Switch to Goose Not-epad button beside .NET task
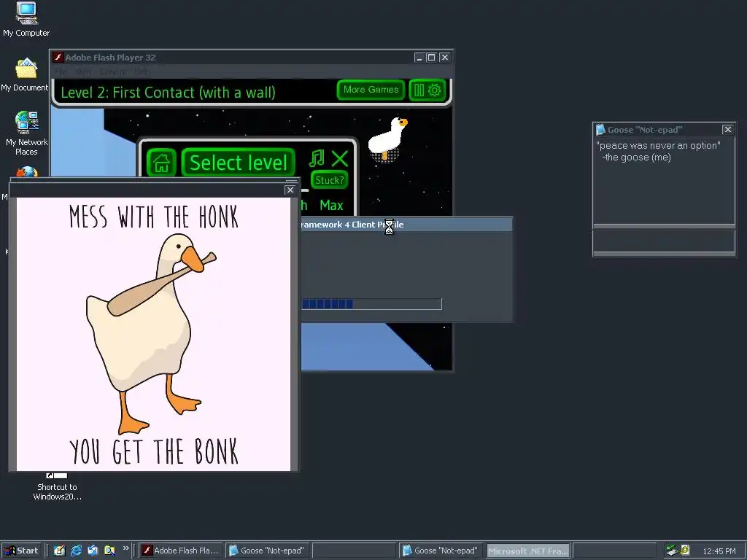 (441, 551)
